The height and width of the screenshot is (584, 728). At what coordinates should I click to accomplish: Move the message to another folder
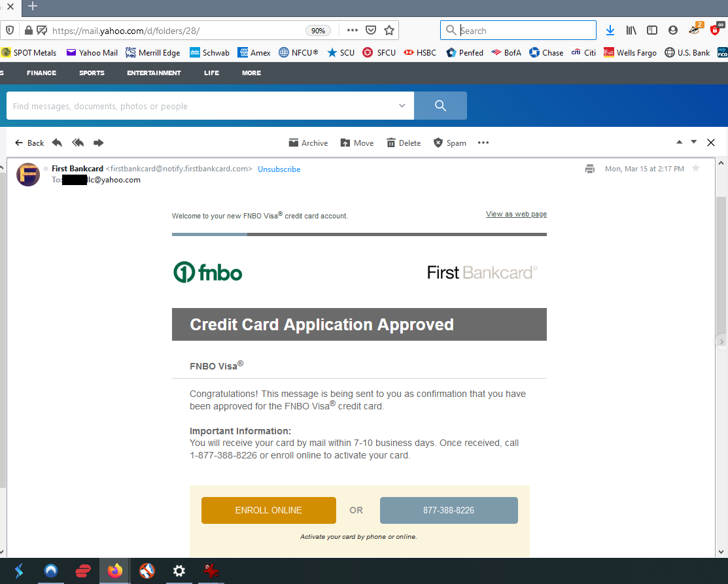(356, 143)
